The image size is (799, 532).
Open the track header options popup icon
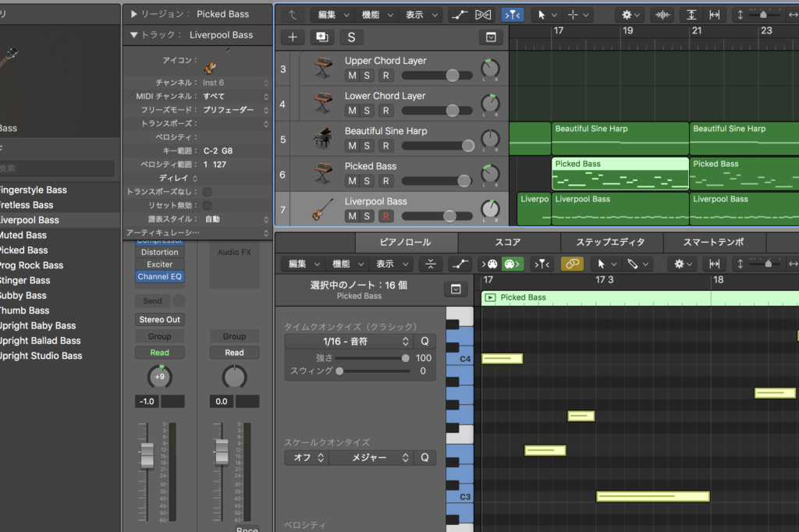click(x=491, y=37)
